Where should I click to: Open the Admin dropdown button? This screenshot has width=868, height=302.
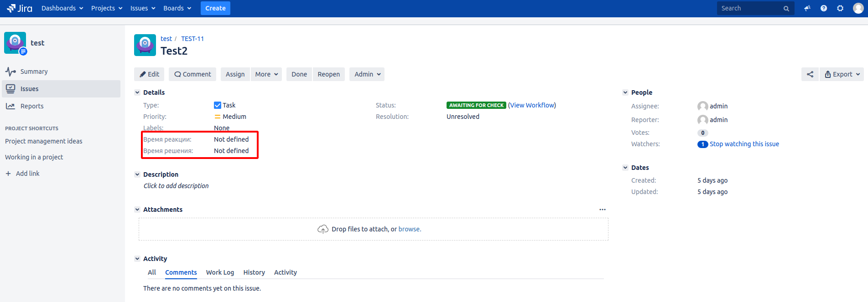tap(367, 74)
